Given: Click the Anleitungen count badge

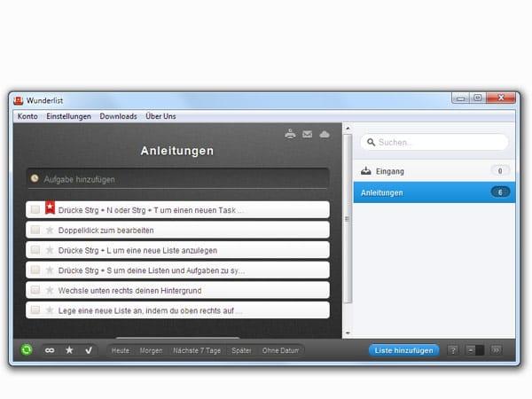Looking at the screenshot, I should click(x=500, y=192).
